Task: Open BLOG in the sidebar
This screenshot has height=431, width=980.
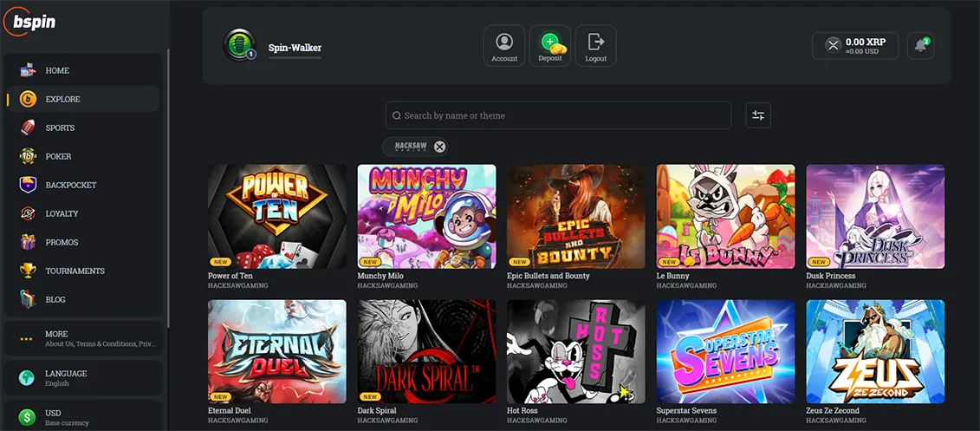Action: coord(83,299)
